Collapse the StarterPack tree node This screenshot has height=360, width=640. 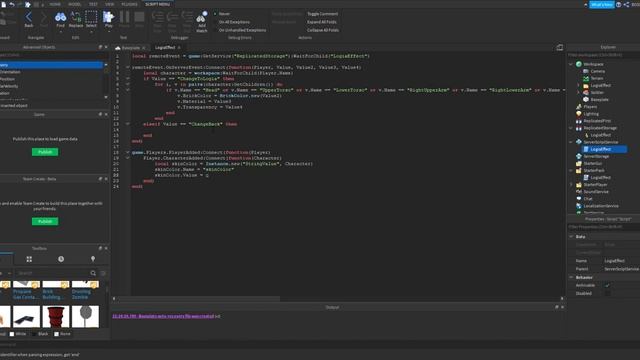coord(571,170)
